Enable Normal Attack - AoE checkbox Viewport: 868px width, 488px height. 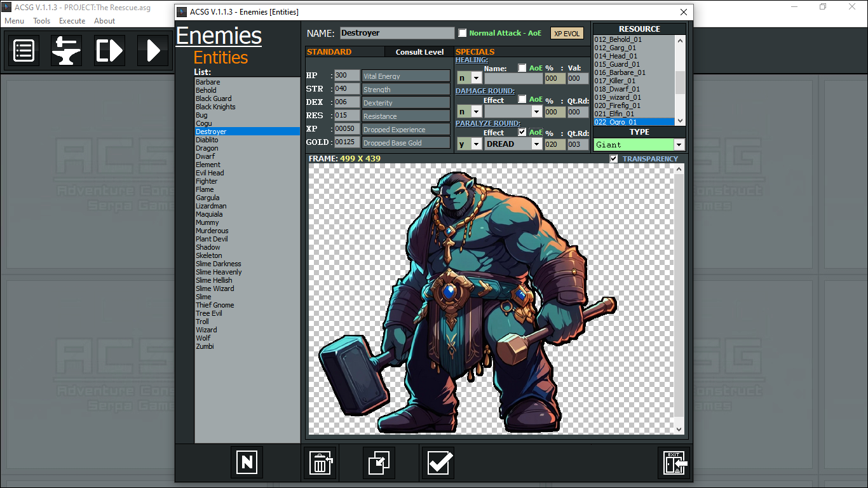[x=463, y=33]
